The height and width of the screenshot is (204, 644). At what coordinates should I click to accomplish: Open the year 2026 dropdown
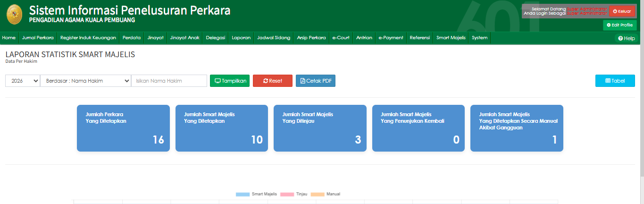(x=23, y=81)
